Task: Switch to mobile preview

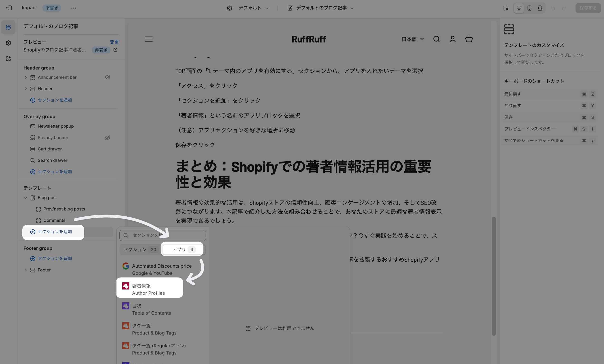Action: point(529,8)
